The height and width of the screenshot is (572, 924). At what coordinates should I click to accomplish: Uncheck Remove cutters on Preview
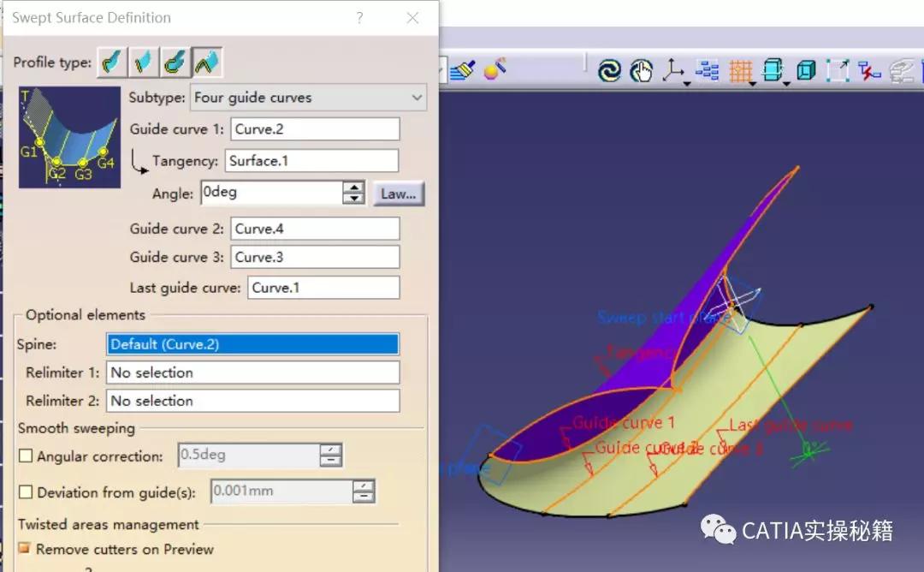point(25,549)
